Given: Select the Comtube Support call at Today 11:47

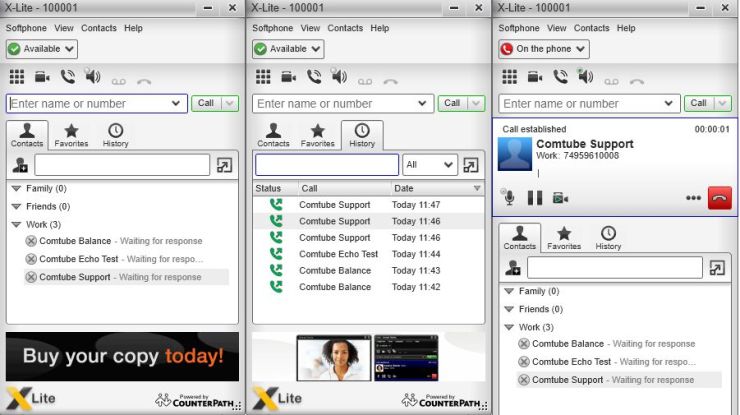Looking at the screenshot, I should (369, 205).
